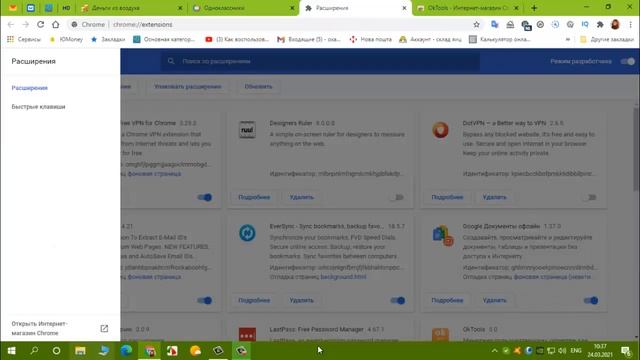This screenshot has height=360, width=640.
Task: Open the Chrome profile avatar
Action: pos(615,24)
